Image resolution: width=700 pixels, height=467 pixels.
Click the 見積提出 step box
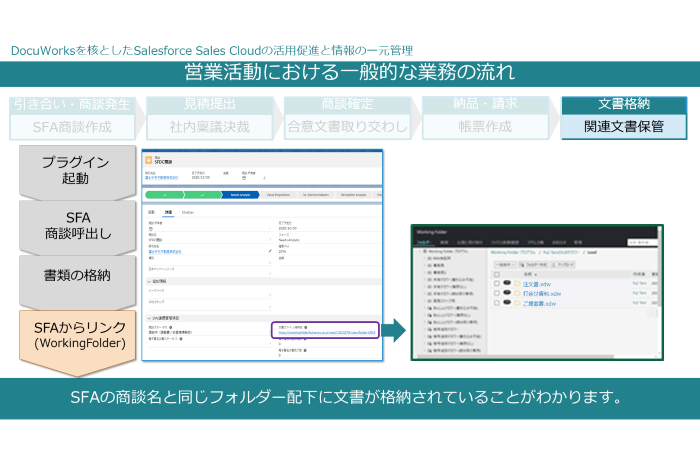(x=210, y=118)
